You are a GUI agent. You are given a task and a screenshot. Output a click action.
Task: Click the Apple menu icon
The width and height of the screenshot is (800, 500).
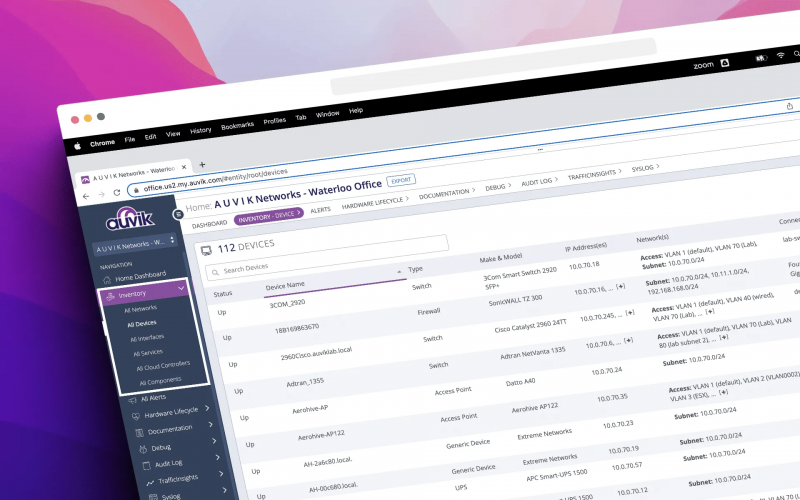[78, 146]
